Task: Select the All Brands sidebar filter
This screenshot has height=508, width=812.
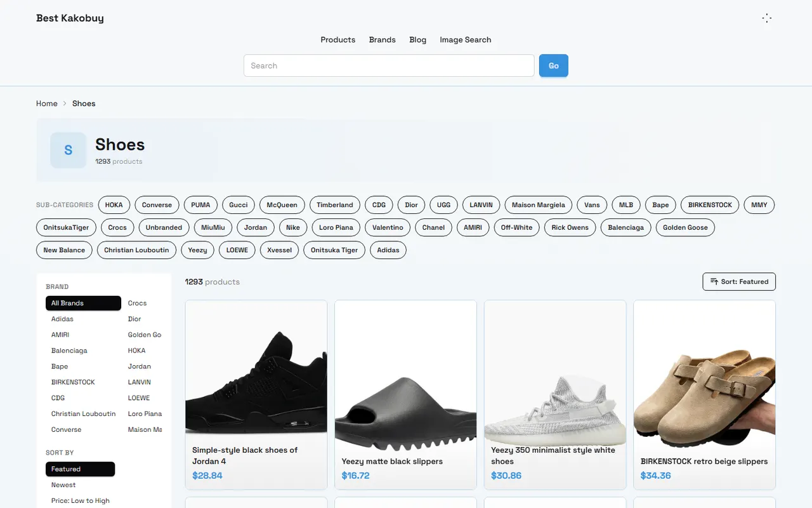Action: 83,303
